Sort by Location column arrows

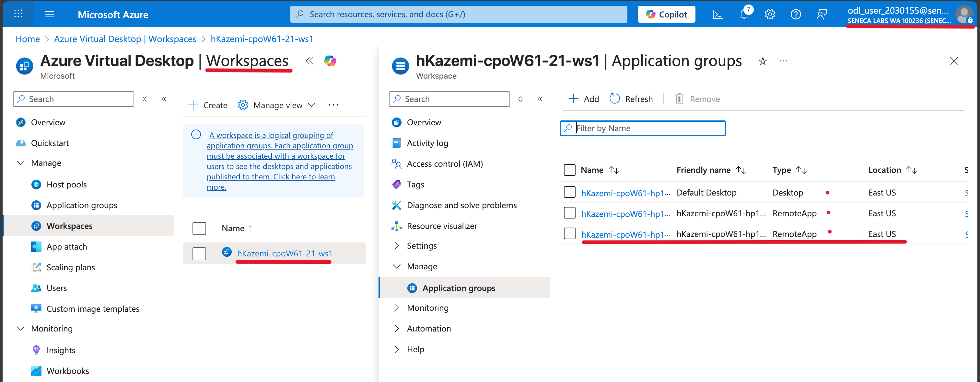[911, 170]
